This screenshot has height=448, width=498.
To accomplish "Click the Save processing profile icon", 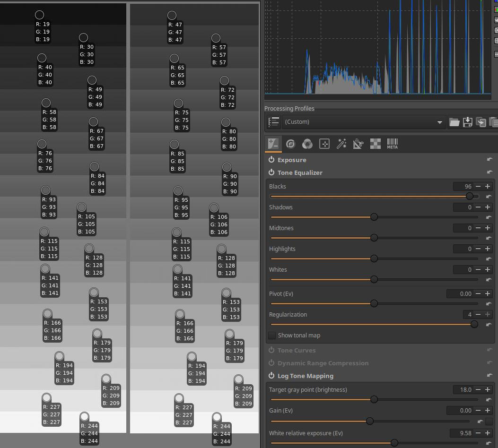I will [x=467, y=122].
